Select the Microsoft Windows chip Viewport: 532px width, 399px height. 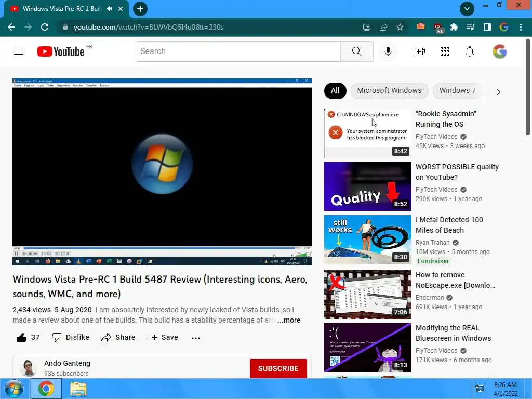[389, 90]
